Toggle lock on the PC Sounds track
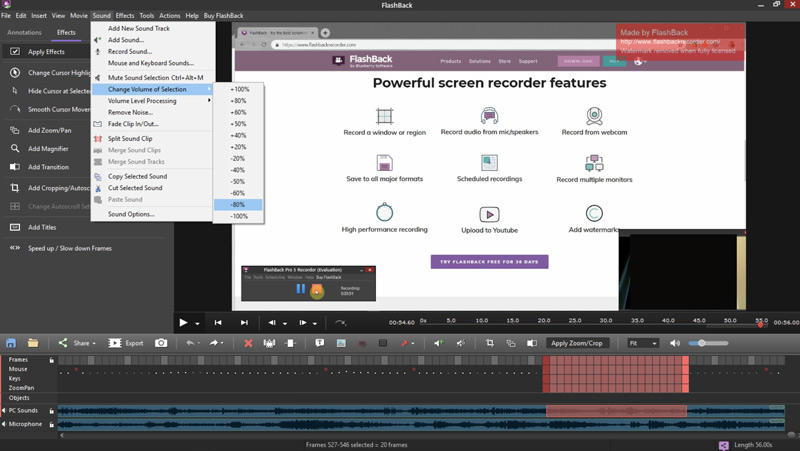This screenshot has width=800, height=451. tap(51, 410)
